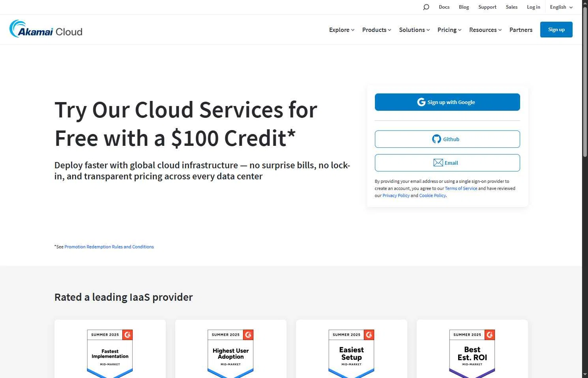Expand the Products menu
Screen dimensions: 588x378
tap(376, 30)
